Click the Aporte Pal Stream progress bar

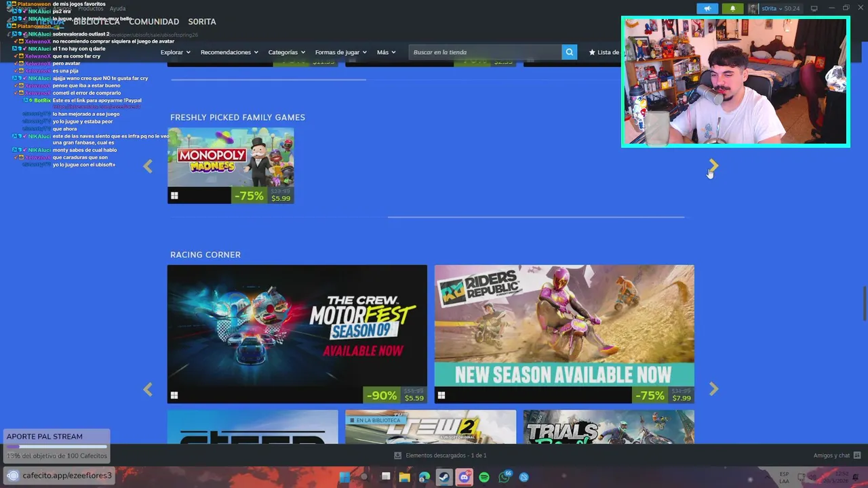point(57,447)
